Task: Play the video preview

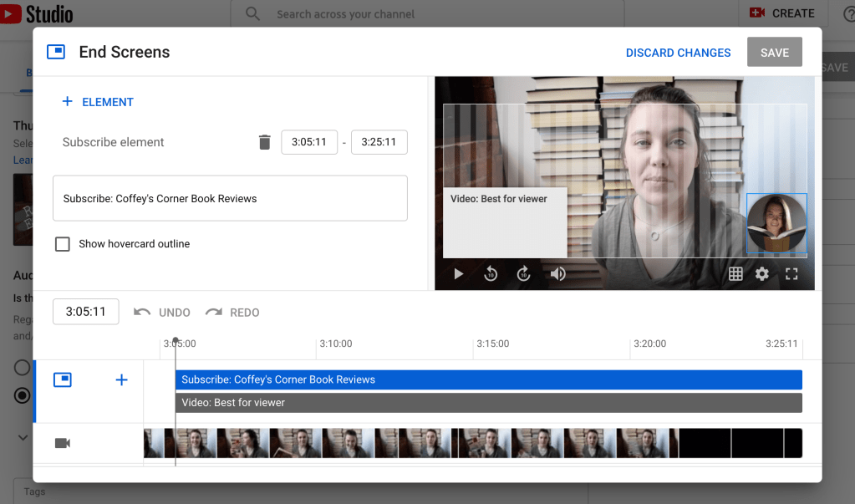Action: [x=458, y=273]
